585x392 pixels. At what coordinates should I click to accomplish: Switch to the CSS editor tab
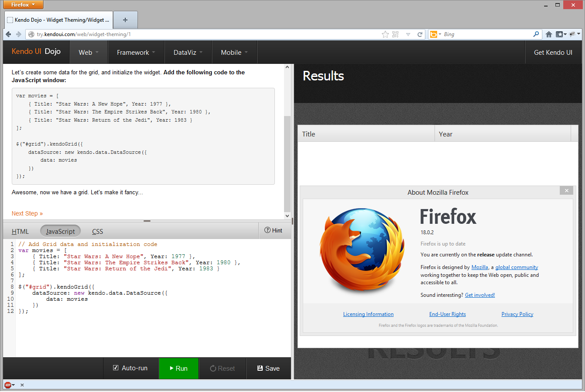point(97,232)
